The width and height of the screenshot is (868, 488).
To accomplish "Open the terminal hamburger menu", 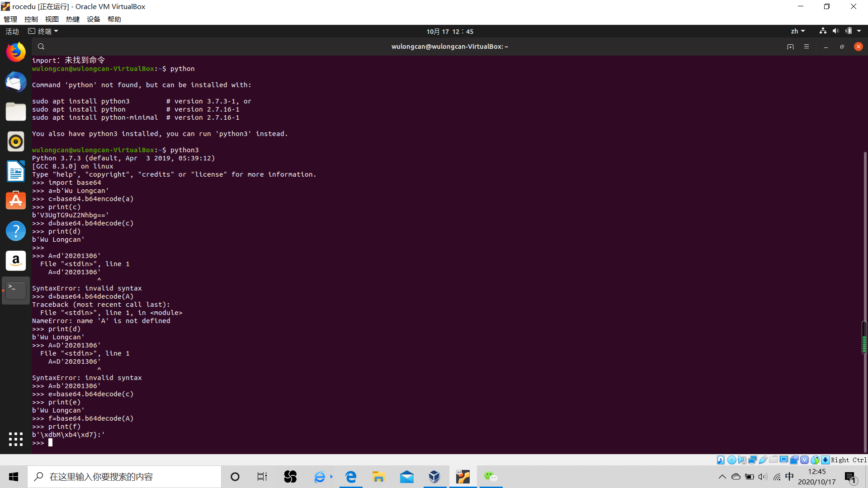I will [807, 47].
